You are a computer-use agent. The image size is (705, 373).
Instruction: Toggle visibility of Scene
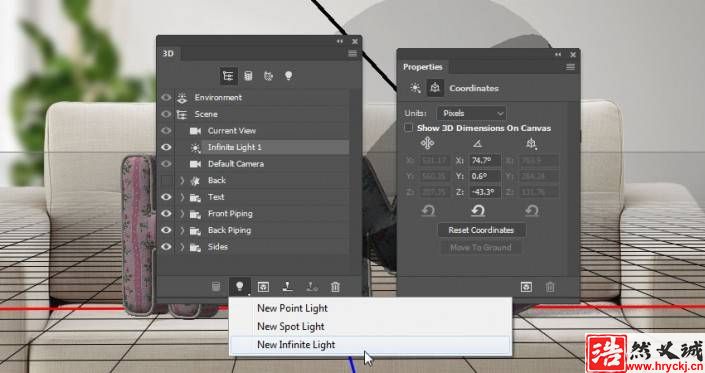(x=166, y=114)
